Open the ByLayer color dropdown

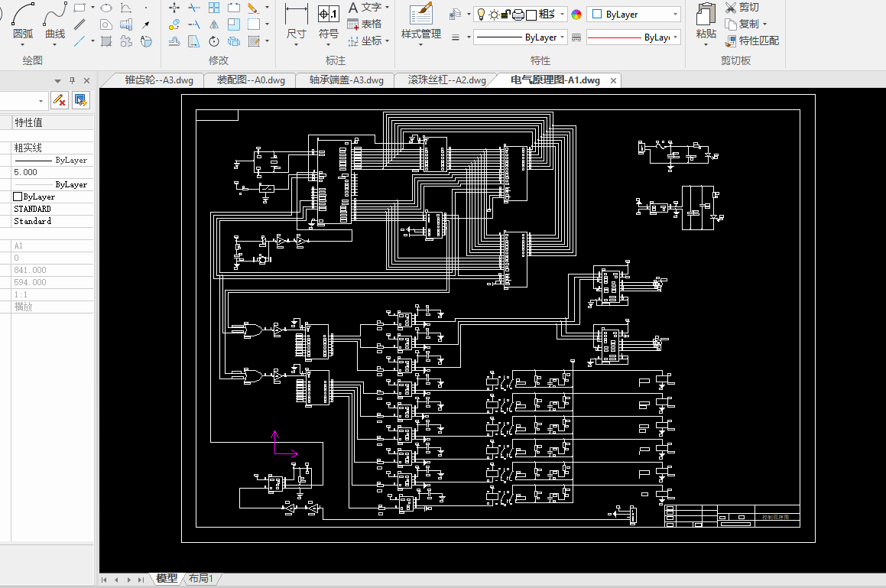click(x=634, y=14)
